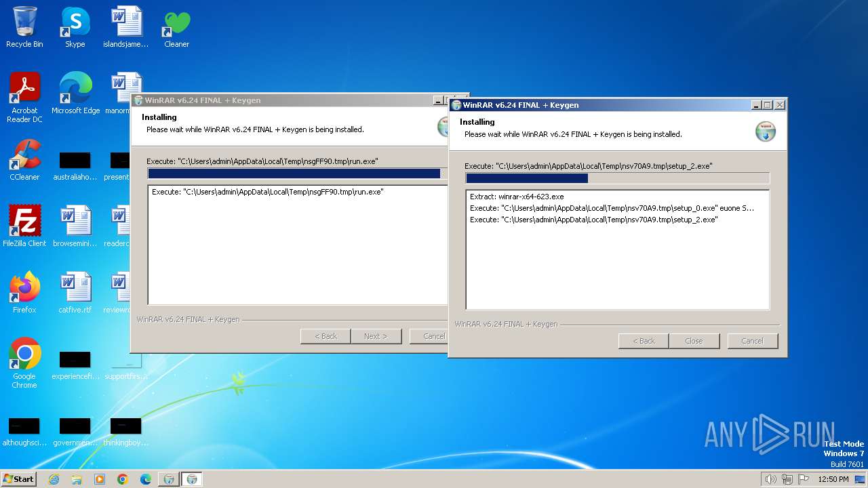Image resolution: width=868 pixels, height=488 pixels.
Task: Click the disabled Close button in front installer
Action: (694, 341)
